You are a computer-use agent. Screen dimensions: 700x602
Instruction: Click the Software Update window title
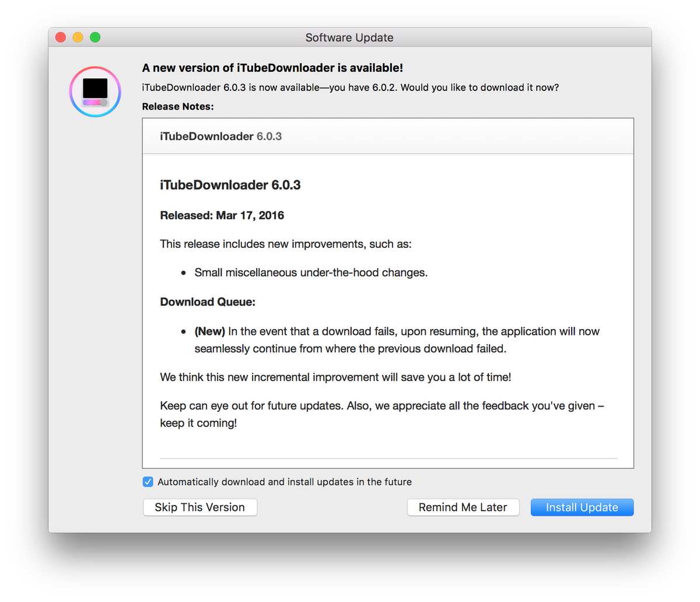click(x=349, y=37)
